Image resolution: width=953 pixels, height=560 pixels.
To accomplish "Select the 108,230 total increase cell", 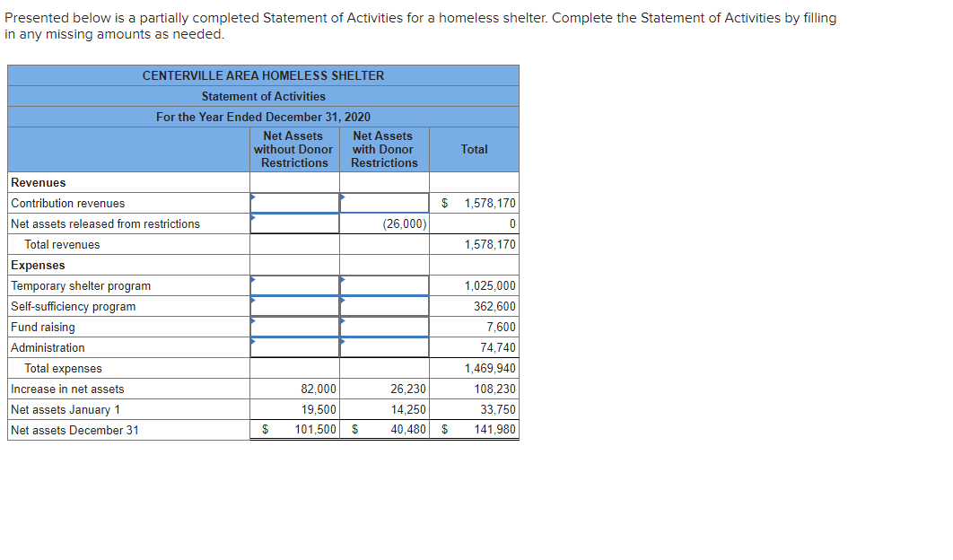I will click(x=474, y=389).
